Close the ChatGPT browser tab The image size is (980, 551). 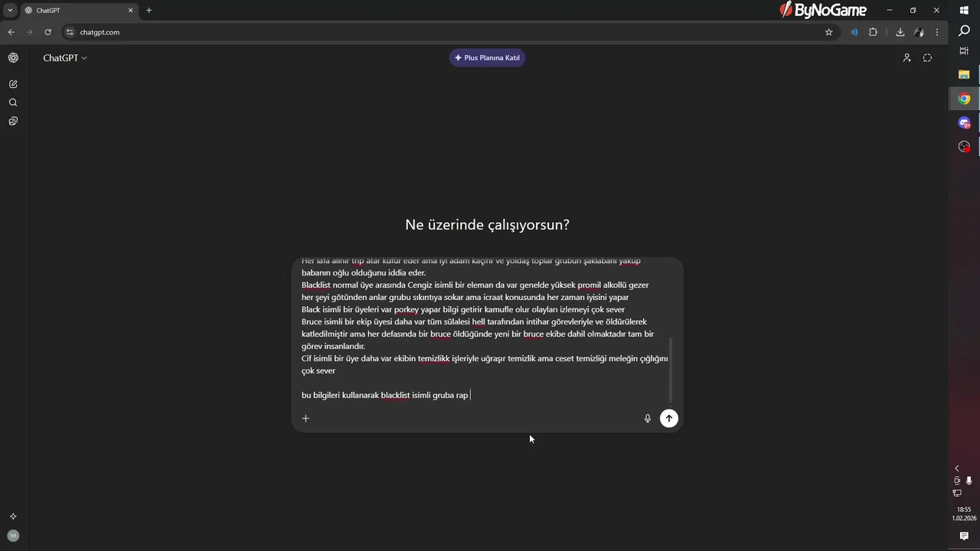click(x=130, y=10)
